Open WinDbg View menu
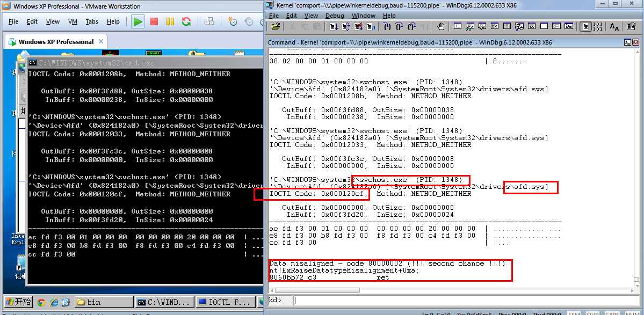This screenshot has width=644, height=315. [311, 16]
